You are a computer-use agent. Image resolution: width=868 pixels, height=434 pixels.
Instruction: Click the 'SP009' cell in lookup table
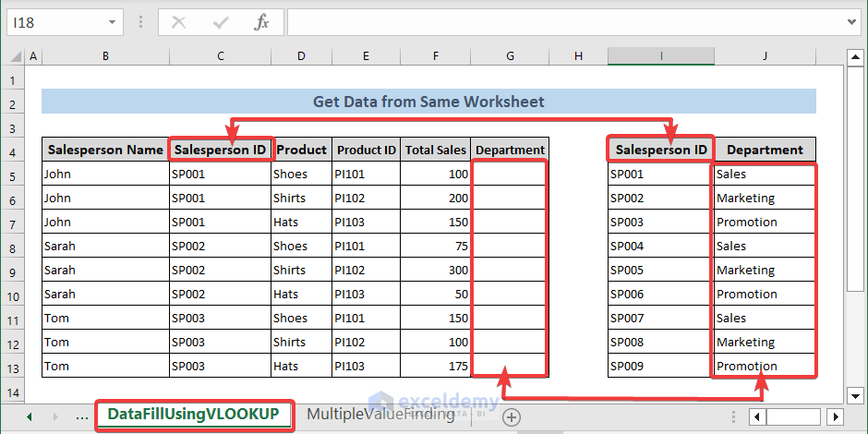(x=661, y=366)
